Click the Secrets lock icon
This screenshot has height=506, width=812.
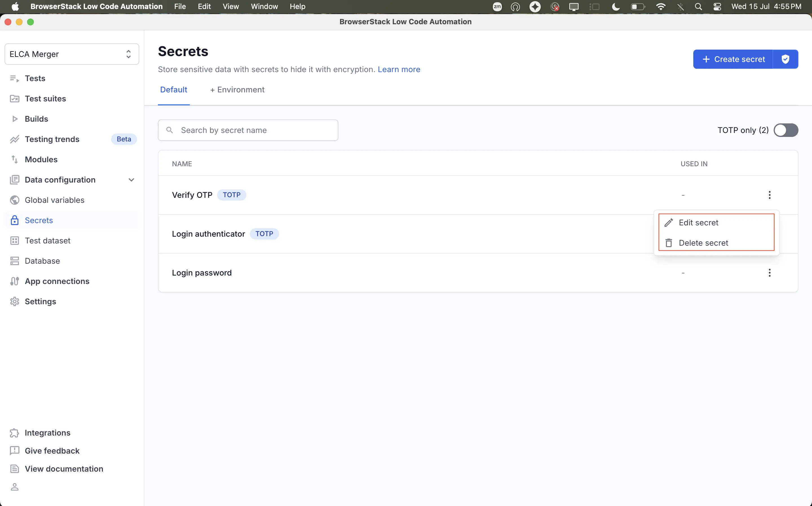click(x=14, y=221)
